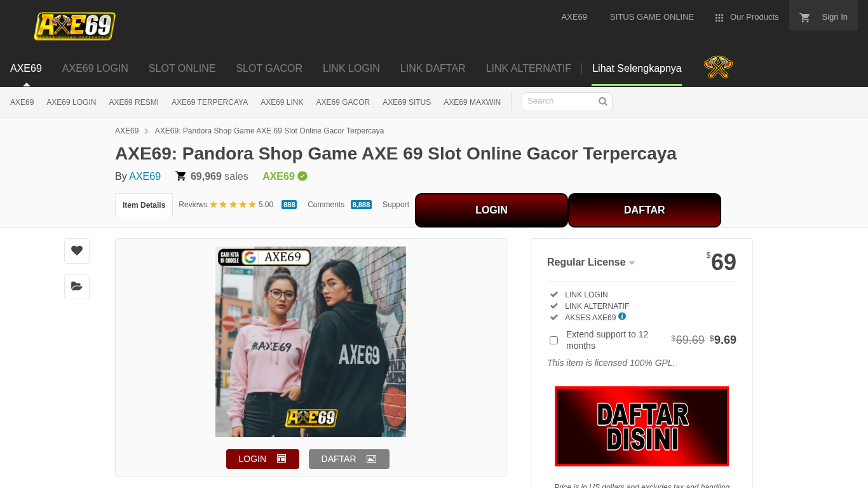Click the AXE69 product preview image

pyautogui.click(x=311, y=342)
